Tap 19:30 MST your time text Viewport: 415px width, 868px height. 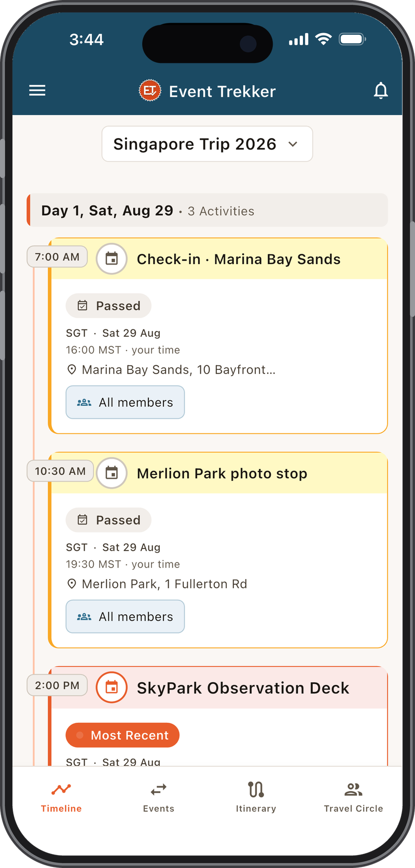tap(123, 564)
